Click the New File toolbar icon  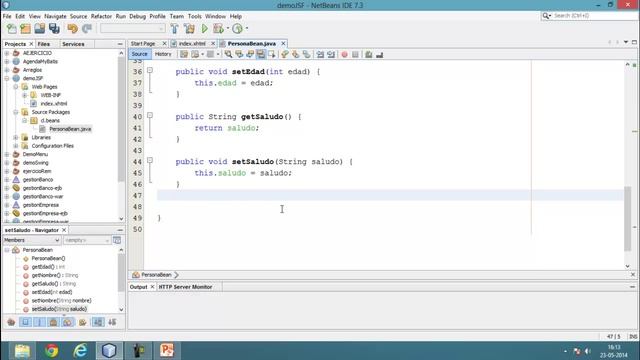(11, 29)
